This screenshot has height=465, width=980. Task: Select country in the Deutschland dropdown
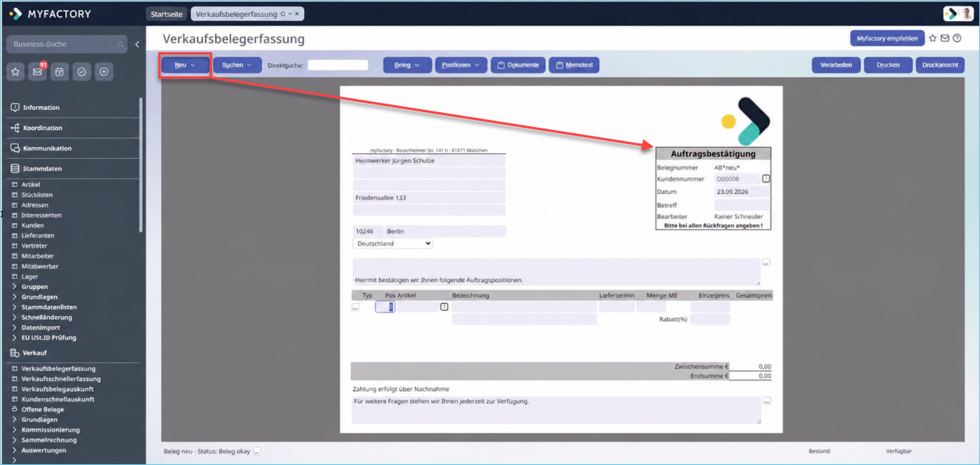393,244
